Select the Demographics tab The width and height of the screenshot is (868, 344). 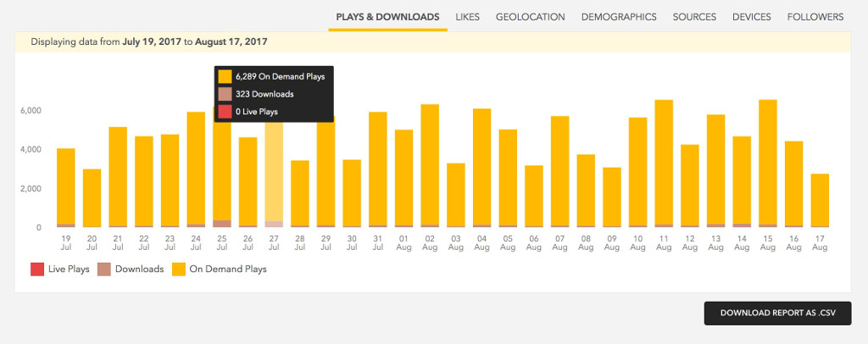tap(619, 17)
